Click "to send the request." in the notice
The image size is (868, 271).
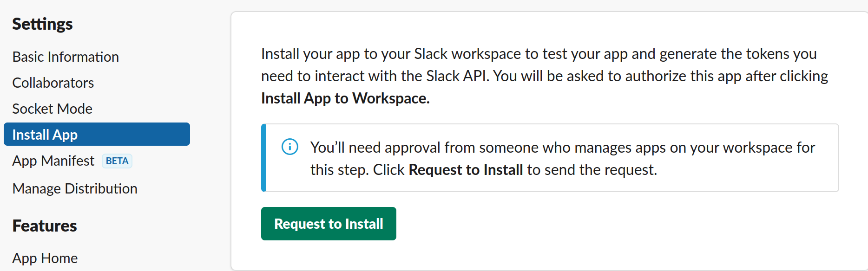pyautogui.click(x=592, y=170)
